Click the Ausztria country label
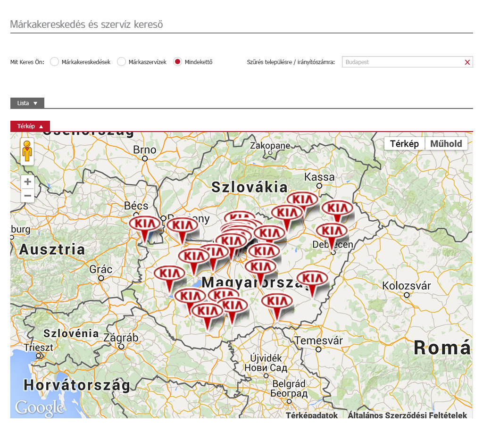This screenshot has height=448, width=483. coord(52,249)
